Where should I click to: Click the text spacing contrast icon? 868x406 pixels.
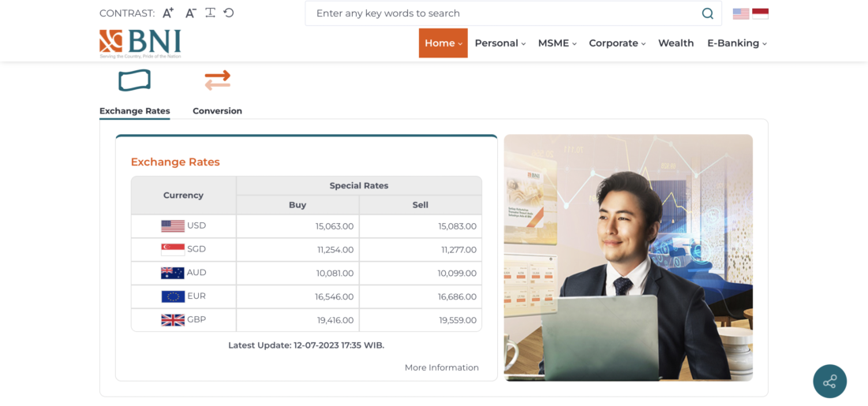click(x=210, y=13)
